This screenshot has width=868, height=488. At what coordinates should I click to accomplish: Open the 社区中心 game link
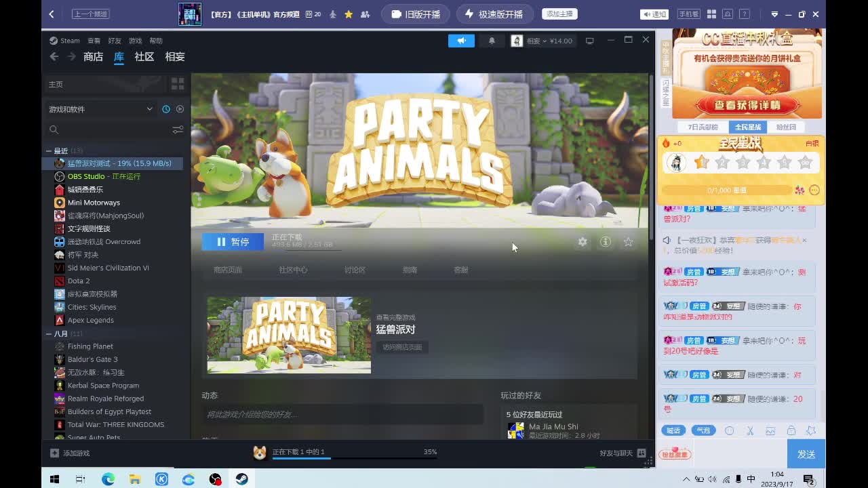293,270
